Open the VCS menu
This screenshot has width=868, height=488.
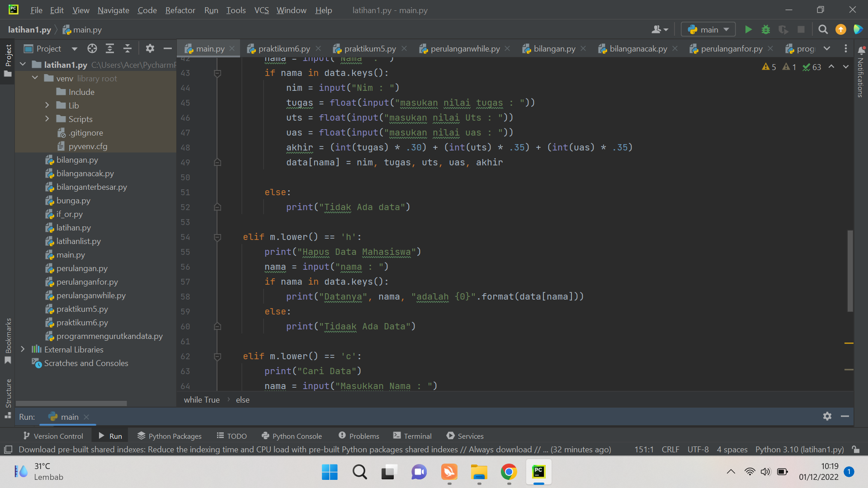(x=261, y=10)
